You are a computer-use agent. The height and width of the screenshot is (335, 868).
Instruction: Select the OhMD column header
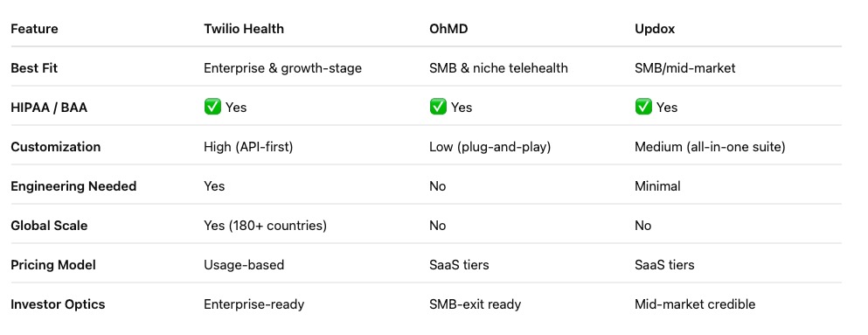[448, 29]
